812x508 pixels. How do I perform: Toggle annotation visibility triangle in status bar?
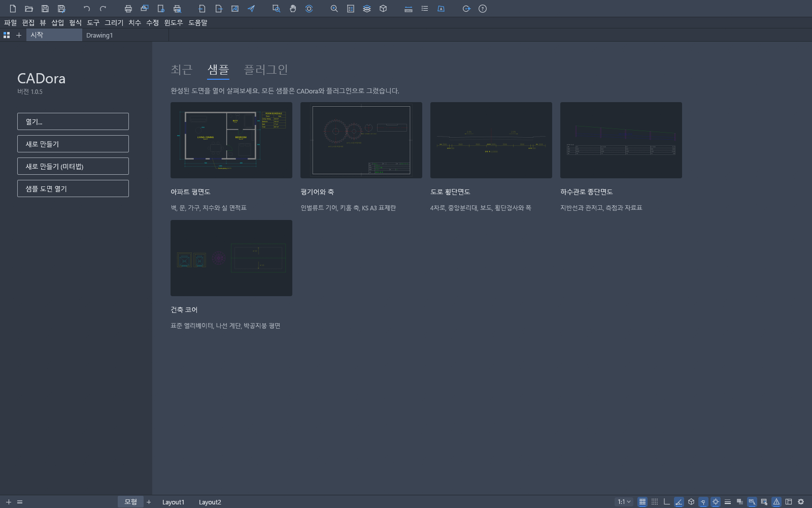(776, 502)
